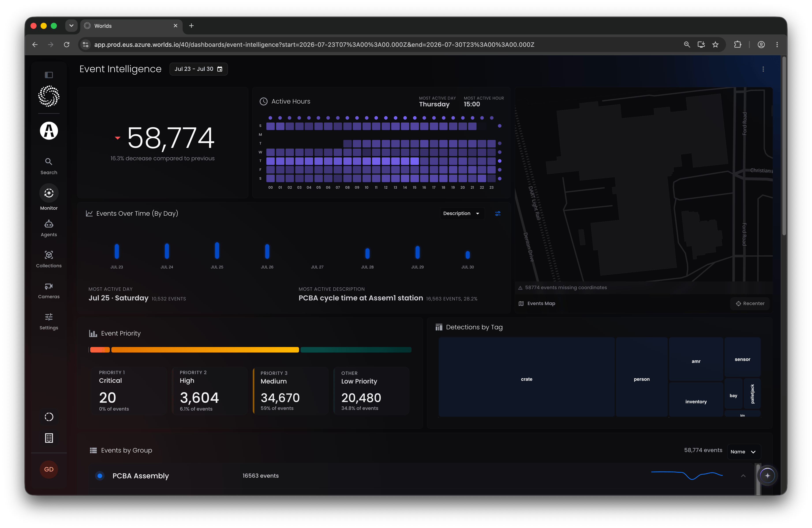Click the floating sparkle assistant button

click(x=768, y=475)
